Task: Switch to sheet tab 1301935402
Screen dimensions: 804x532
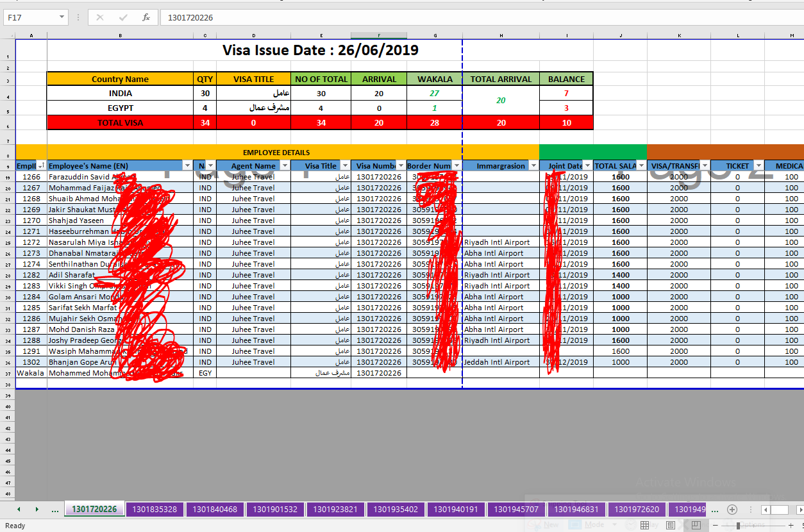Action: [396, 510]
